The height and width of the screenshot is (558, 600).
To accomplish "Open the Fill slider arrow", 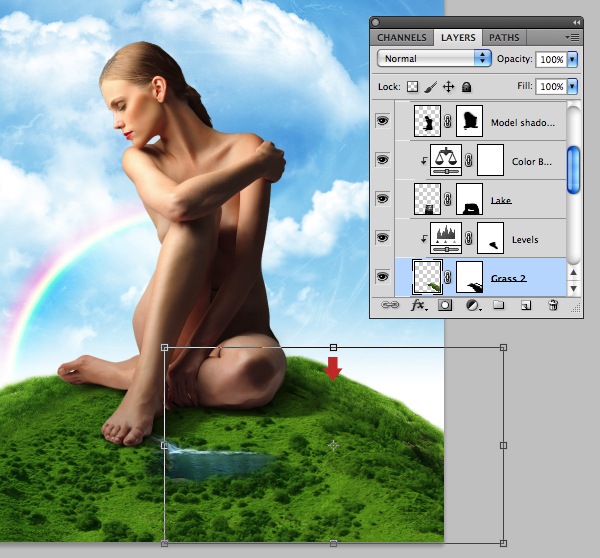I will tap(572, 86).
